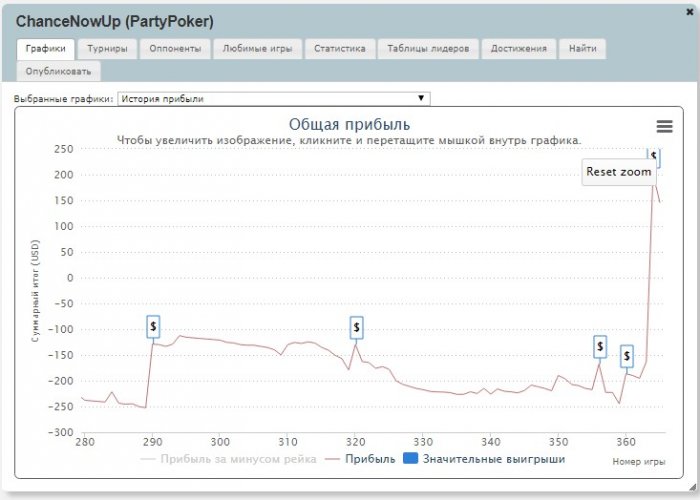Image resolution: width=700 pixels, height=500 pixels.
Task: Switch to the Турниры tab
Action: [x=107, y=49]
